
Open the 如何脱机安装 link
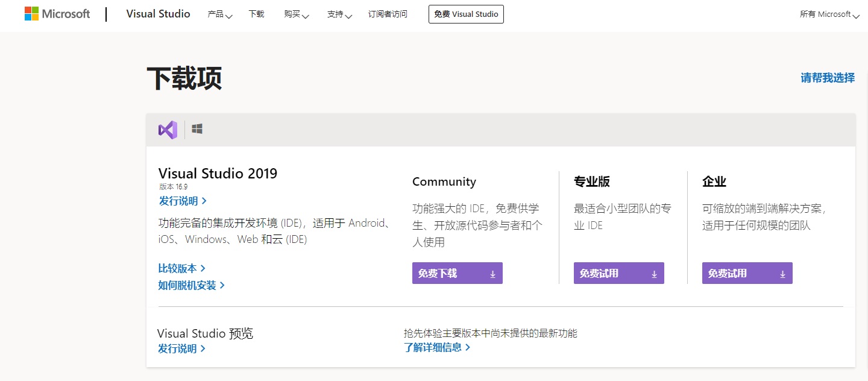[191, 285]
